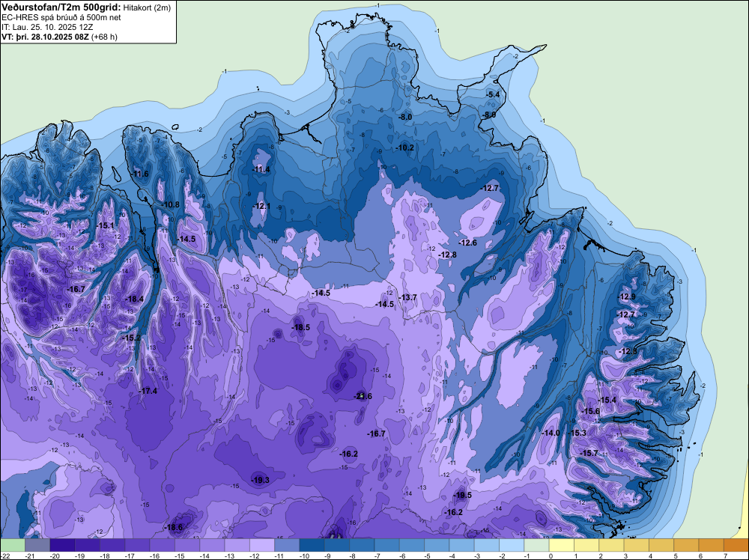Click the -12.6 temperature label
Image resolution: width=749 pixels, height=560 pixels.
pyautogui.click(x=467, y=243)
